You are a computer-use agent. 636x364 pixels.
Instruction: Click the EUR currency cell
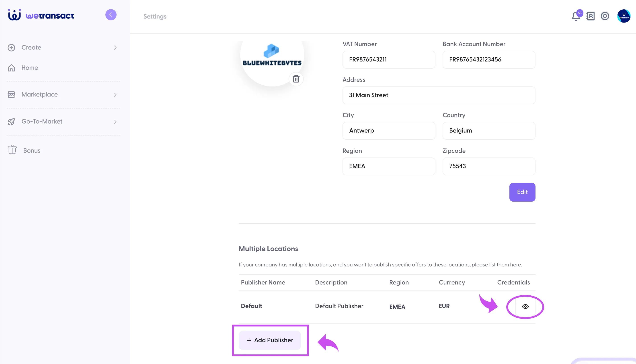(444, 306)
